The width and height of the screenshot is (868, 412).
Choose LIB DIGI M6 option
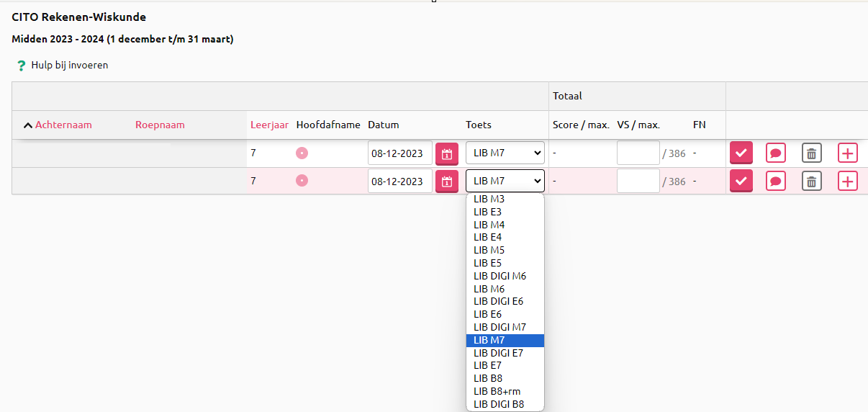(x=505, y=276)
